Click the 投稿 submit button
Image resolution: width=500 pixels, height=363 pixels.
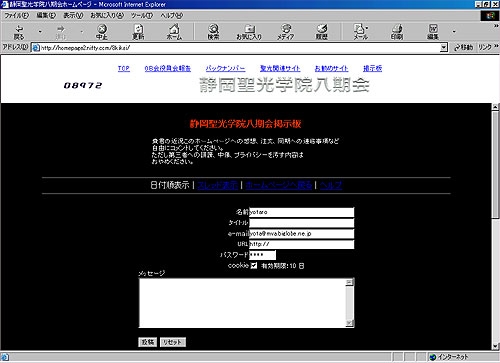point(147,342)
